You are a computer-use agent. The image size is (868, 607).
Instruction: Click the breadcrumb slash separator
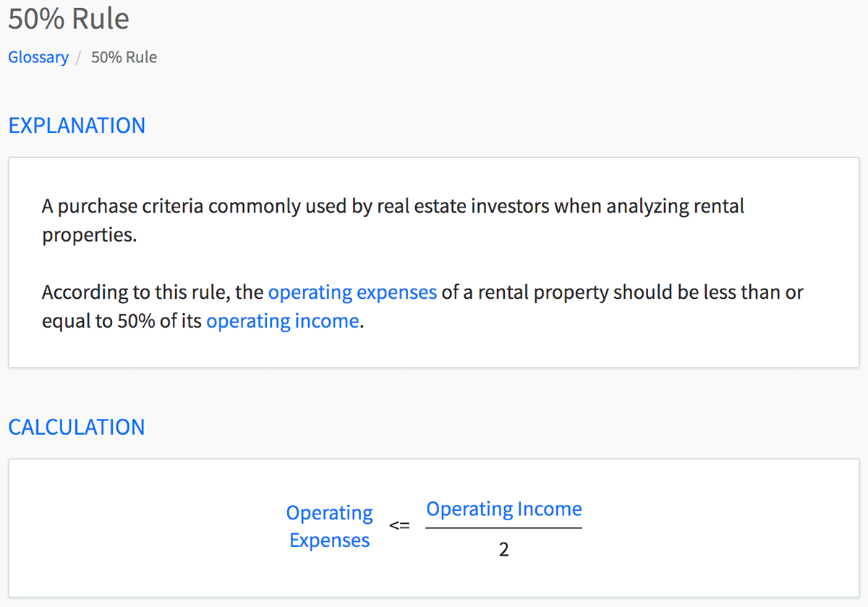click(x=80, y=58)
